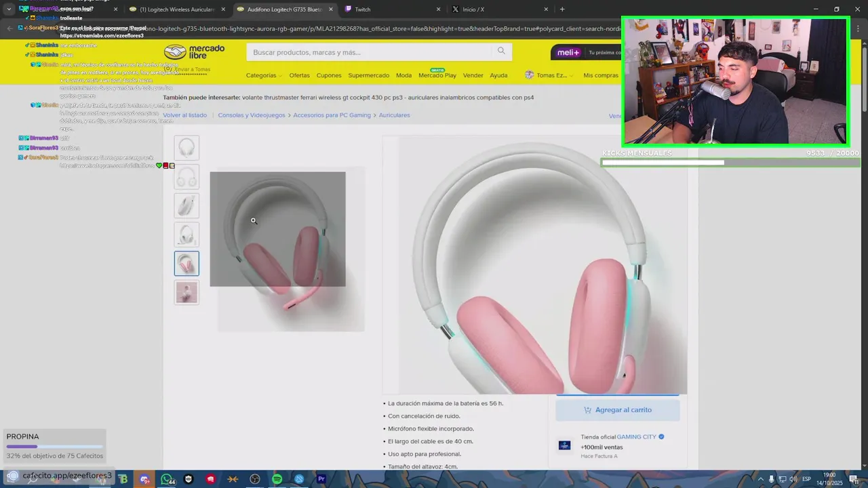
Task: Click the GAMING CITY store logo
Action: (564, 445)
